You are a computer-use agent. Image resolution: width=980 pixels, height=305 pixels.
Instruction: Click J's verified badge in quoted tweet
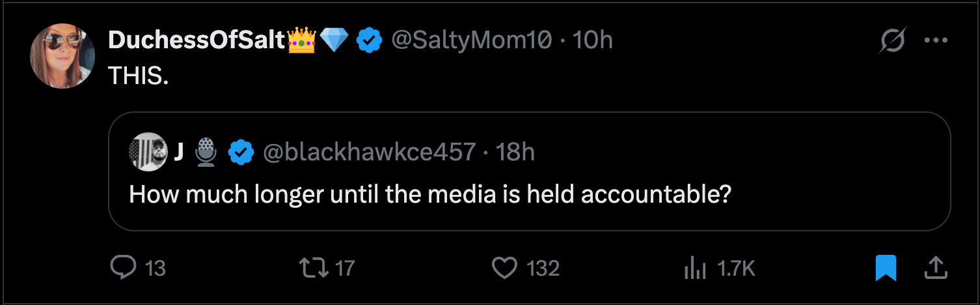(241, 152)
